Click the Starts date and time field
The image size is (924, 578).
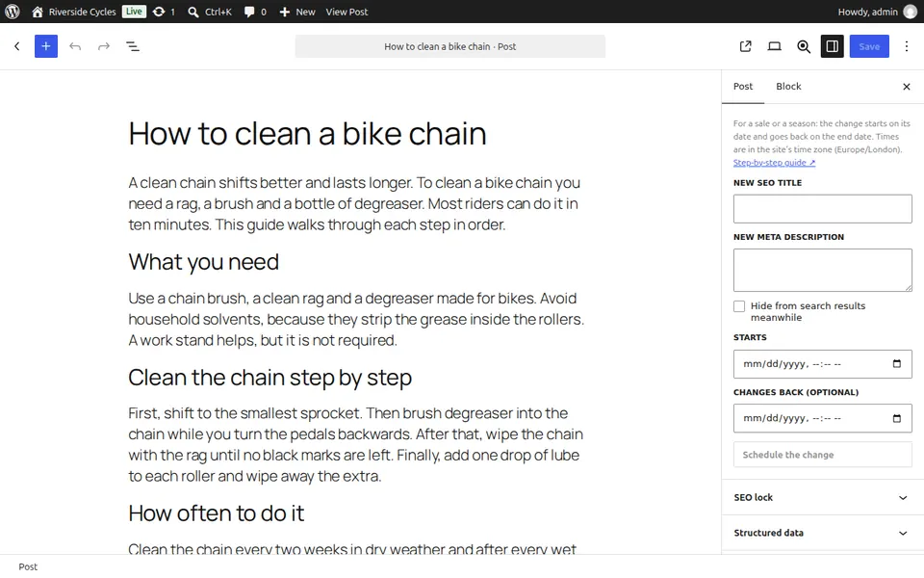(822, 364)
